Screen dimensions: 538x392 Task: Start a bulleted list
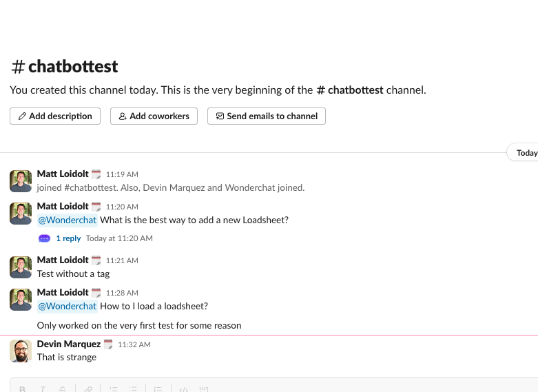pos(134,389)
